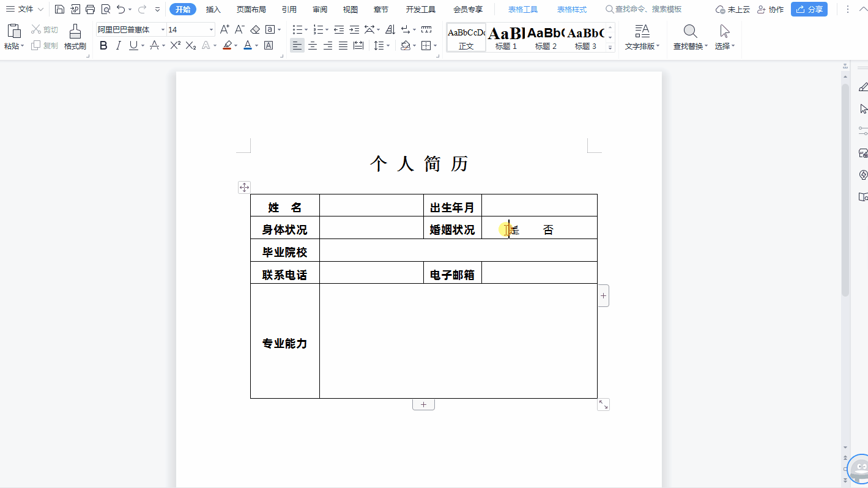Click the 分享 share button
The height and width of the screenshot is (488, 868).
pos(809,9)
